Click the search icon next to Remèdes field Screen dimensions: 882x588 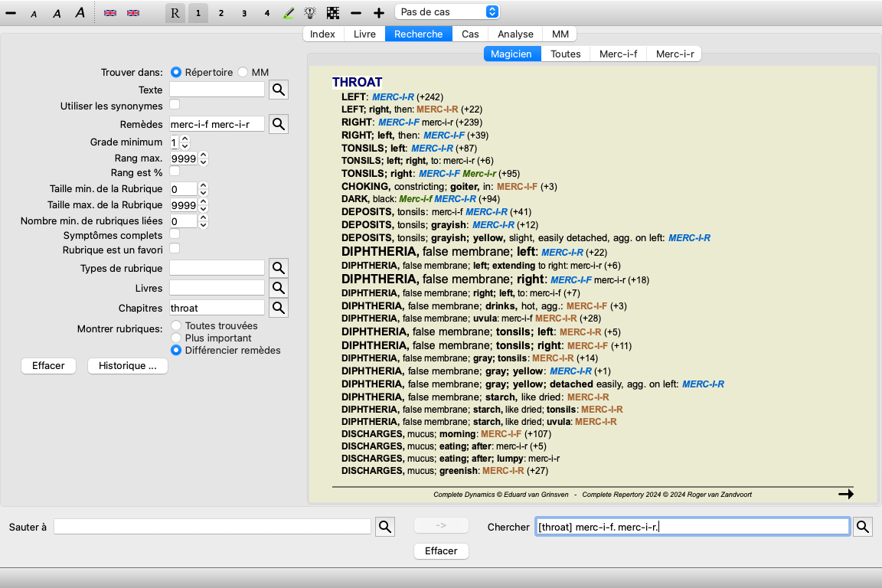[279, 124]
